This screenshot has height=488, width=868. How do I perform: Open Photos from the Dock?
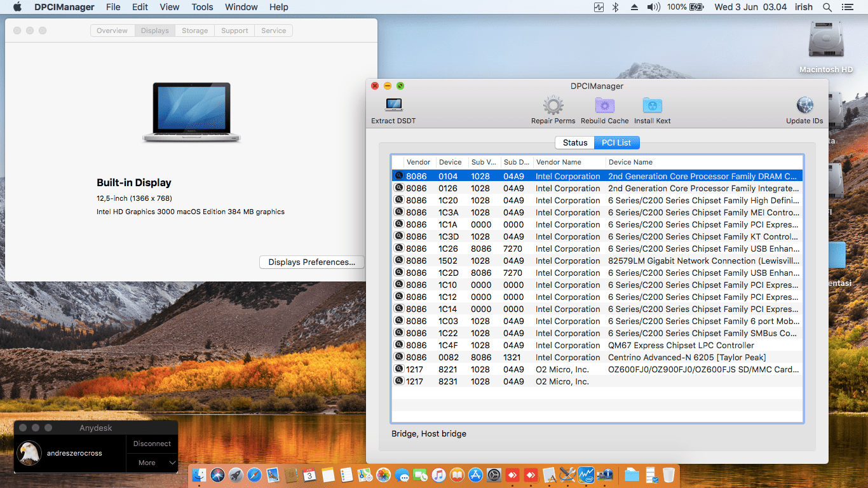coord(383,475)
